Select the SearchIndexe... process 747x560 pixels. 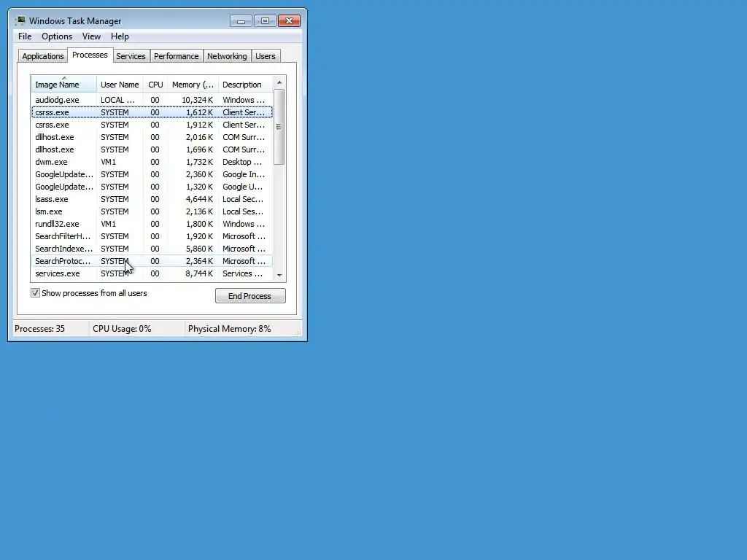click(152, 249)
